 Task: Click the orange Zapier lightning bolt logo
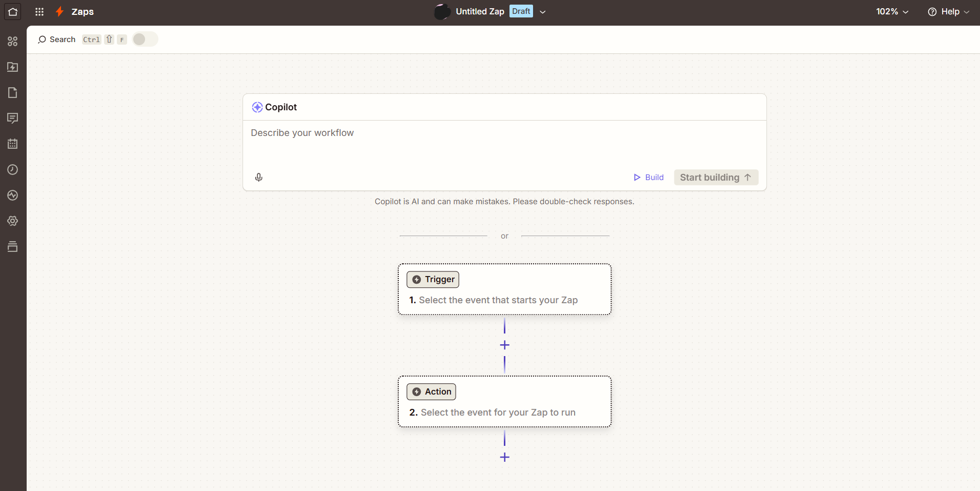[60, 11]
